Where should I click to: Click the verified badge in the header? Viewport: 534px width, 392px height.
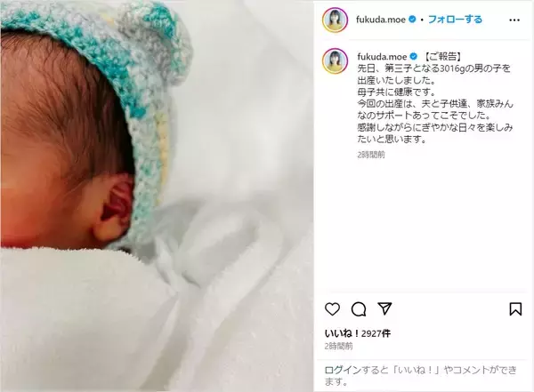(412, 20)
